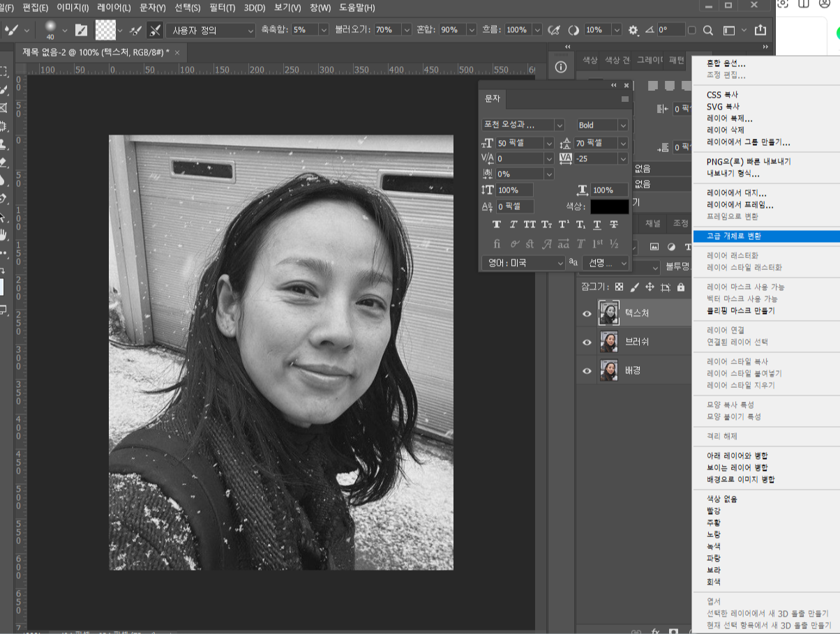The image size is (840, 634).
Task: Switch to the 패턴 panel tab
Action: 676,60
